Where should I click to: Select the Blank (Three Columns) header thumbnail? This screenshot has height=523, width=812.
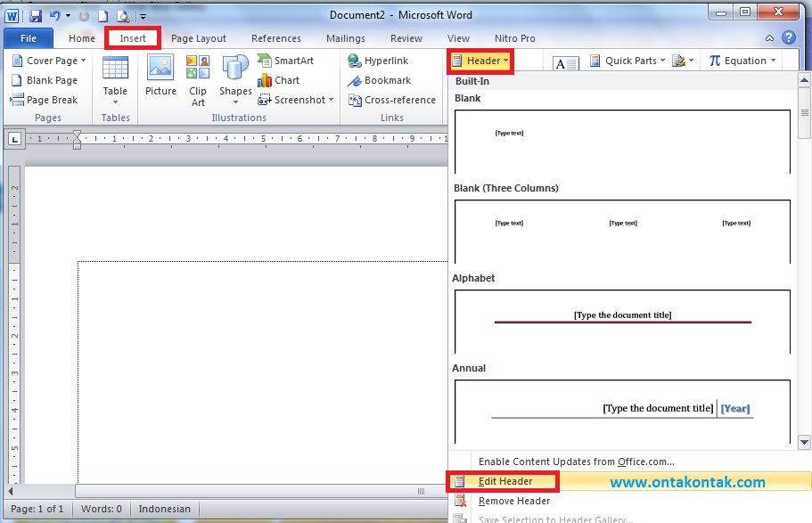pyautogui.click(x=622, y=232)
